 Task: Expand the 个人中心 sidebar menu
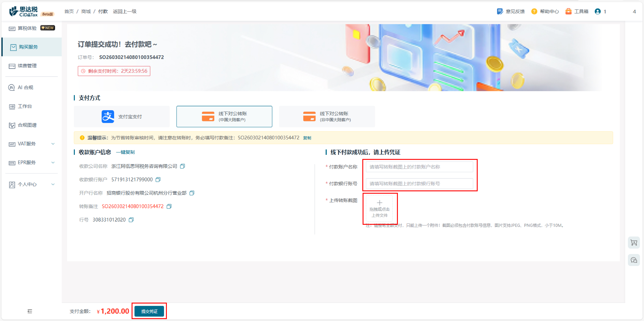pos(31,184)
